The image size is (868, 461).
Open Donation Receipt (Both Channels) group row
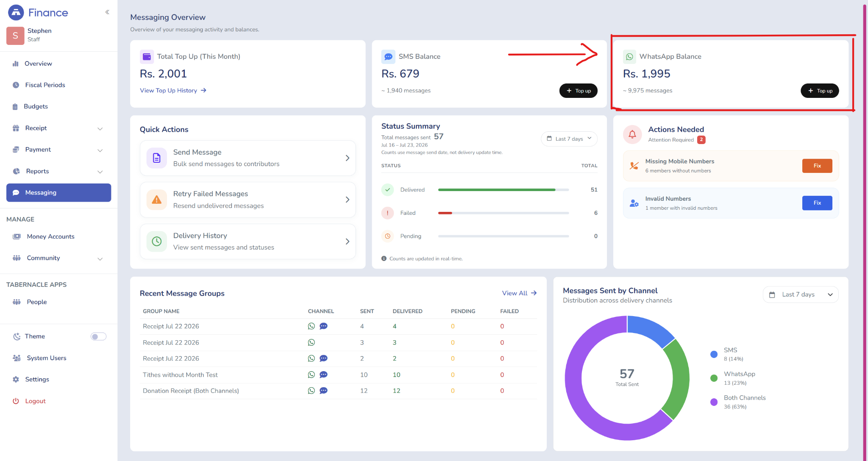[339, 391]
